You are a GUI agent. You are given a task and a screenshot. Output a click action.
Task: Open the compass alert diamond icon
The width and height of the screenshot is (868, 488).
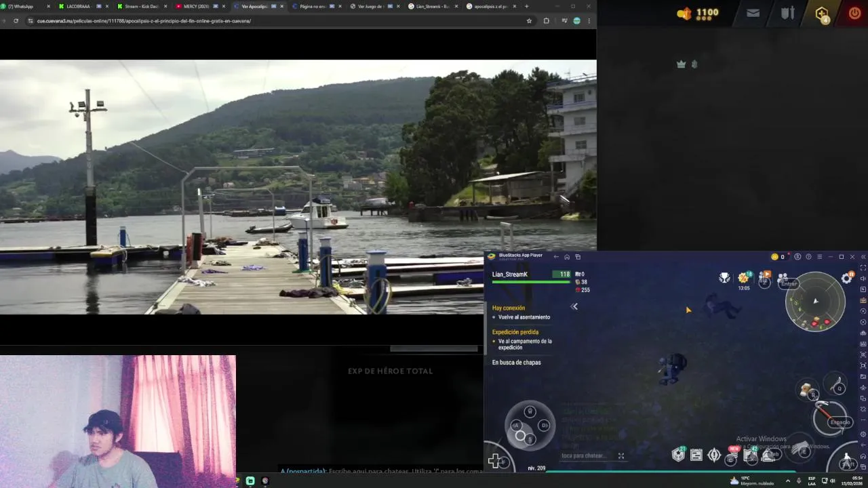coord(713,455)
